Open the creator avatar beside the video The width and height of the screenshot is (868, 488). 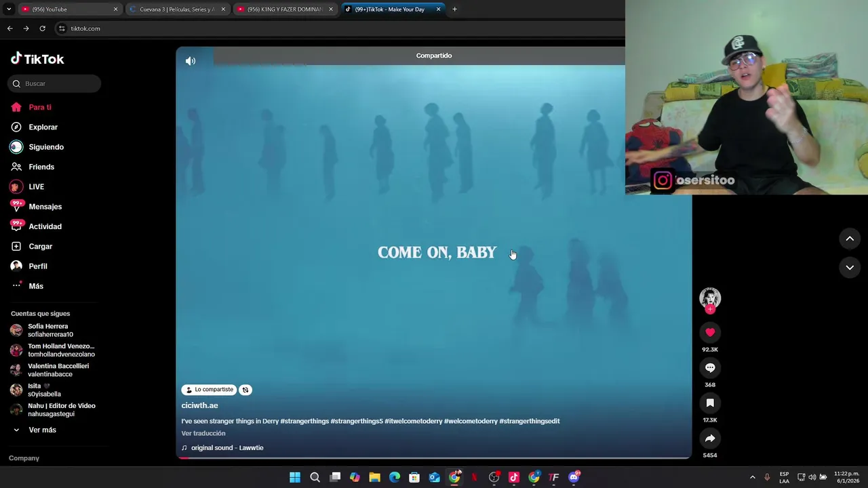click(x=710, y=298)
